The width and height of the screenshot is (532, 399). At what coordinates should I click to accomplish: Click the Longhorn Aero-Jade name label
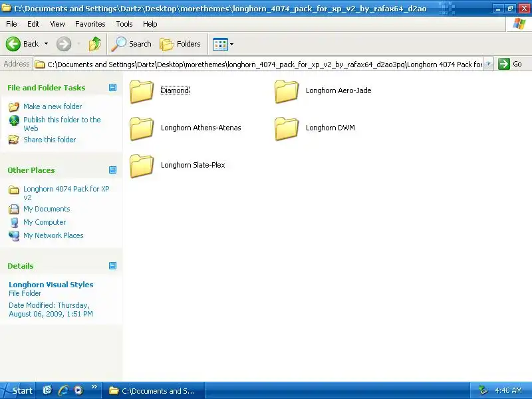pos(338,90)
